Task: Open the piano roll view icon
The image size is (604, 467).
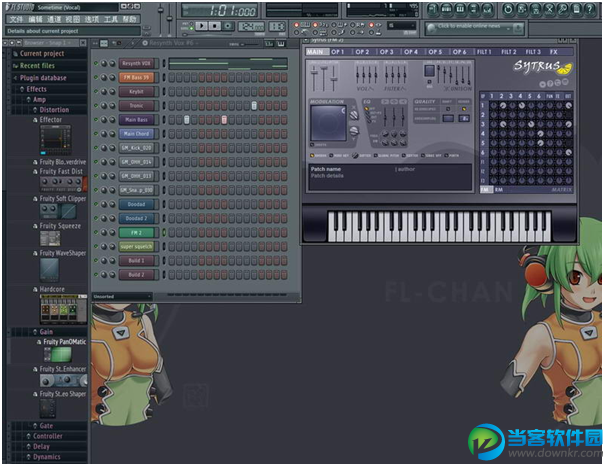Action: (460, 9)
